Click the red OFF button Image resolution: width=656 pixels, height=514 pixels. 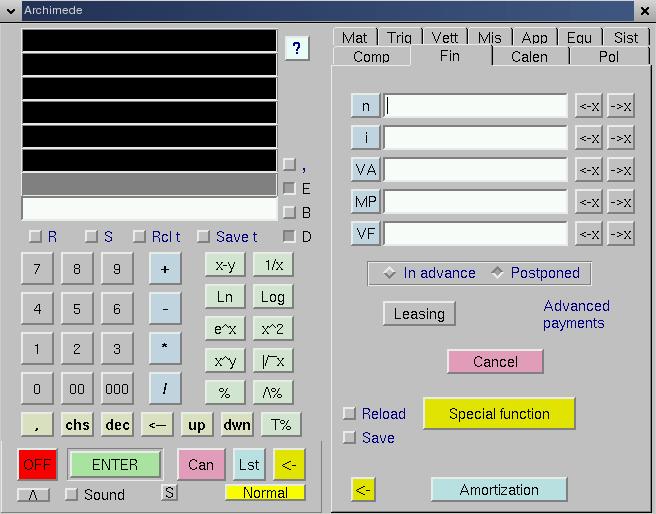[37, 465]
